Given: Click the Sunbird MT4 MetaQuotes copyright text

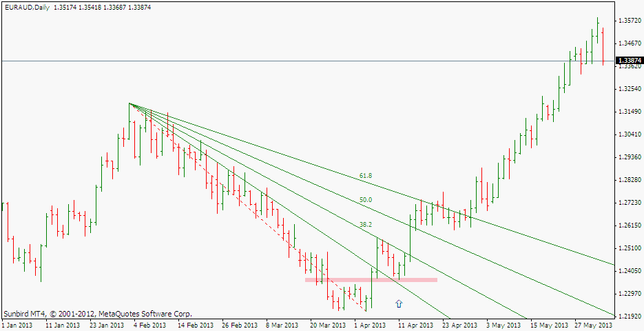Looking at the screenshot, I should (x=98, y=313).
